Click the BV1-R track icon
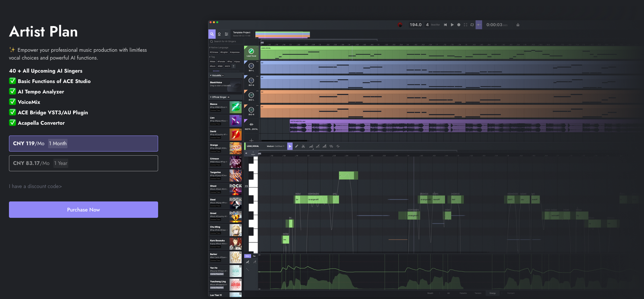644x299 pixels. (251, 80)
